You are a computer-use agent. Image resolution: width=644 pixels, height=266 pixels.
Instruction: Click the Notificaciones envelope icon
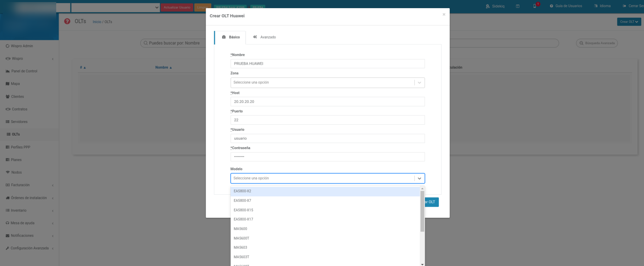(7, 236)
